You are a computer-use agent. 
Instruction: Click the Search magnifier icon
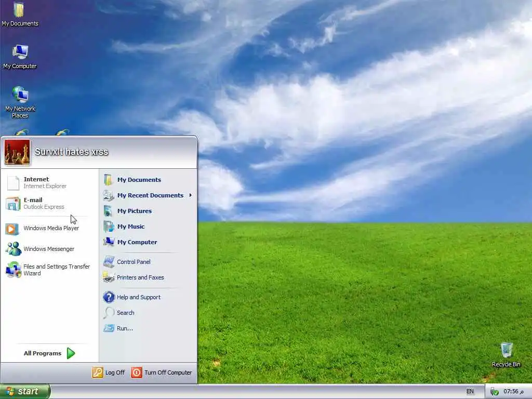point(109,312)
